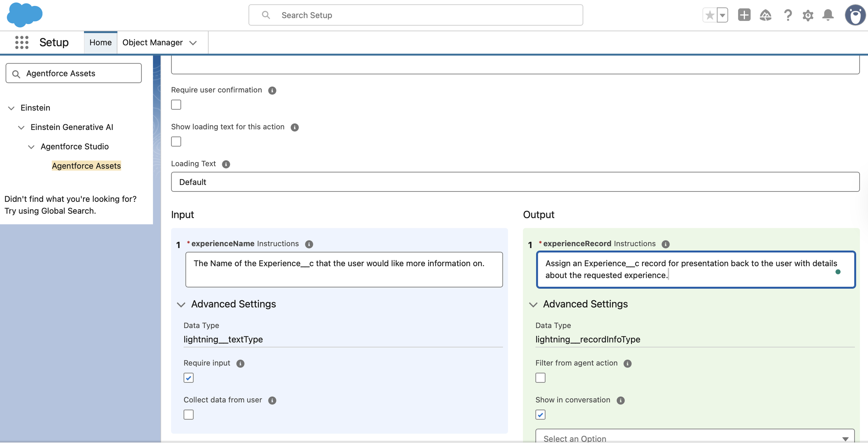Open the Help question mark icon

tap(787, 15)
